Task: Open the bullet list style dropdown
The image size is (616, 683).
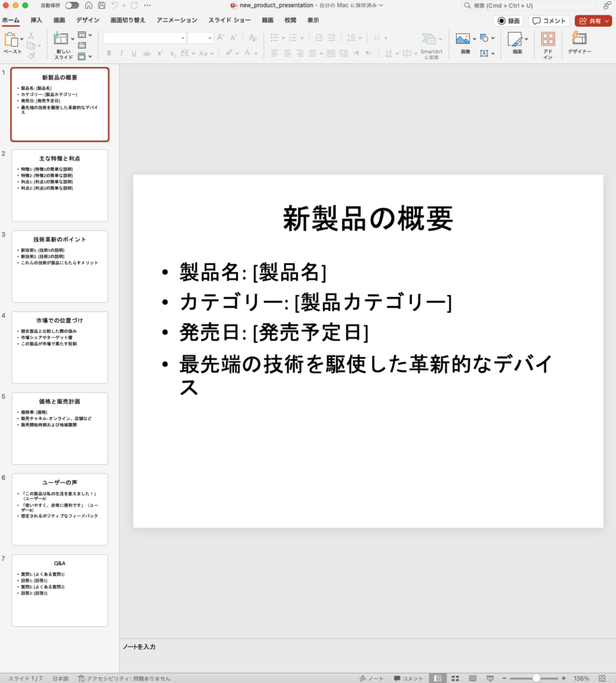Action: tap(283, 38)
